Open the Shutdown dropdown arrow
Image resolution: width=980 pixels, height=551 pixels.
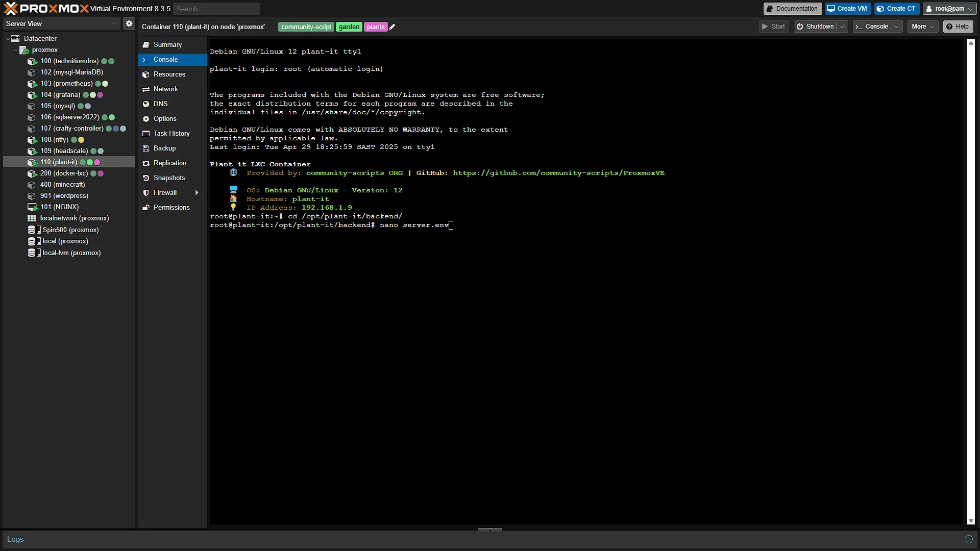[x=842, y=27]
